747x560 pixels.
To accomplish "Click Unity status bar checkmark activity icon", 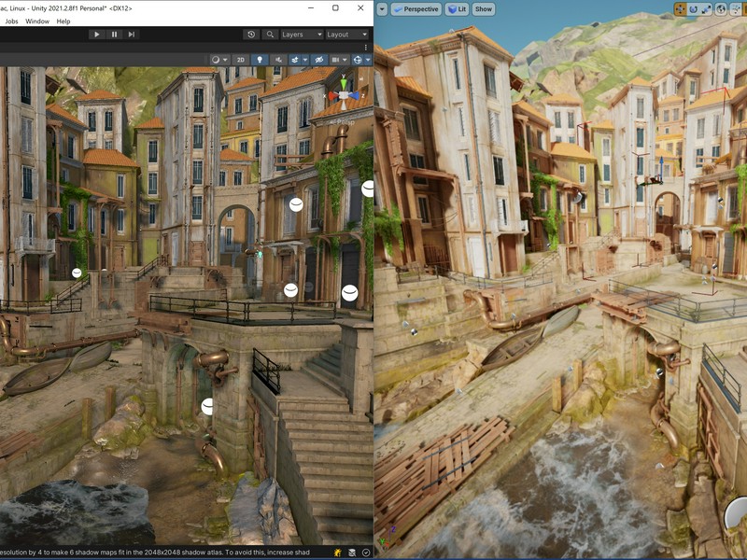I will click(366, 553).
